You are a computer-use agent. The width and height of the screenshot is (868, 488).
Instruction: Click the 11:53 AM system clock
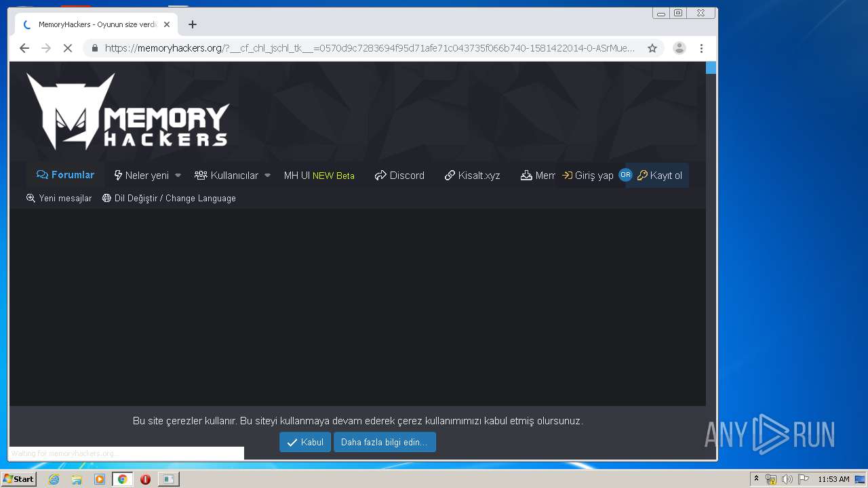tap(833, 479)
